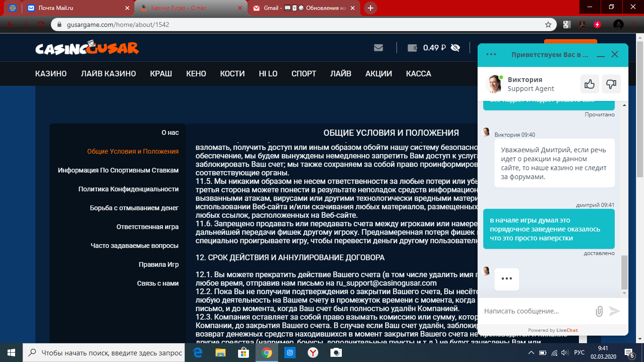Close the Казино Гусар tab
The height and width of the screenshot is (362, 644).
click(240, 8)
